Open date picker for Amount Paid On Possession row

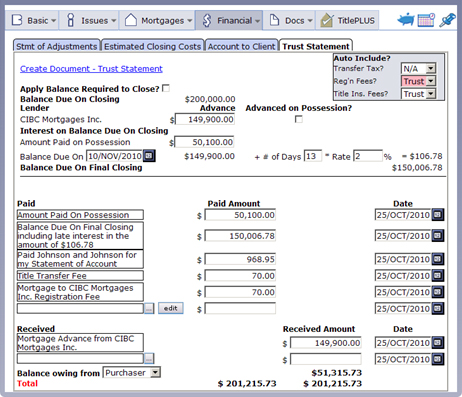(438, 215)
